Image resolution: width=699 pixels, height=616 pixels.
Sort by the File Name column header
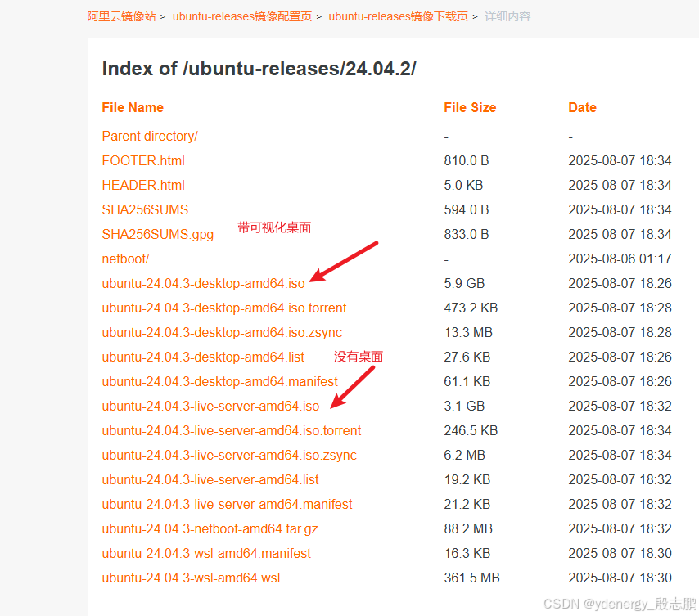[x=133, y=107]
